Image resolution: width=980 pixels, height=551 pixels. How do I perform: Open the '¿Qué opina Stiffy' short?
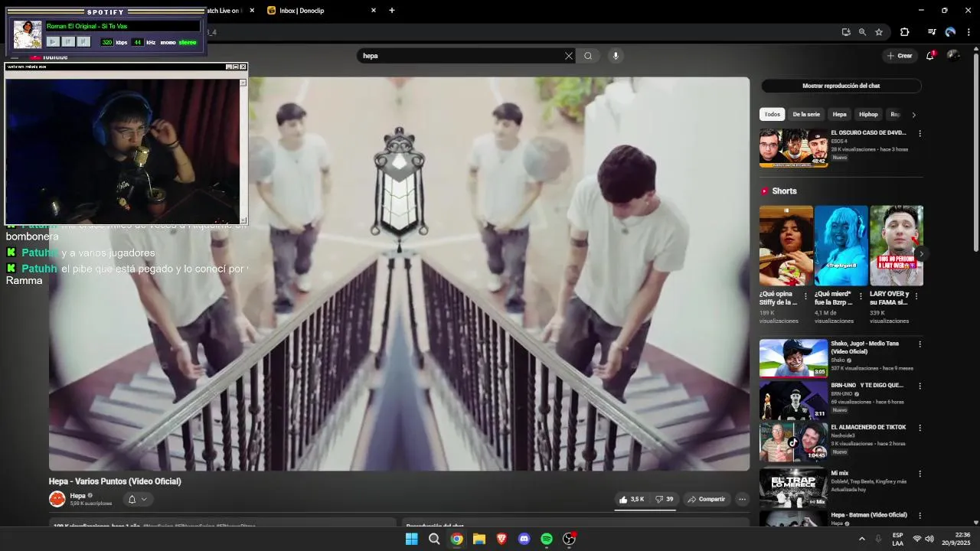pos(786,246)
